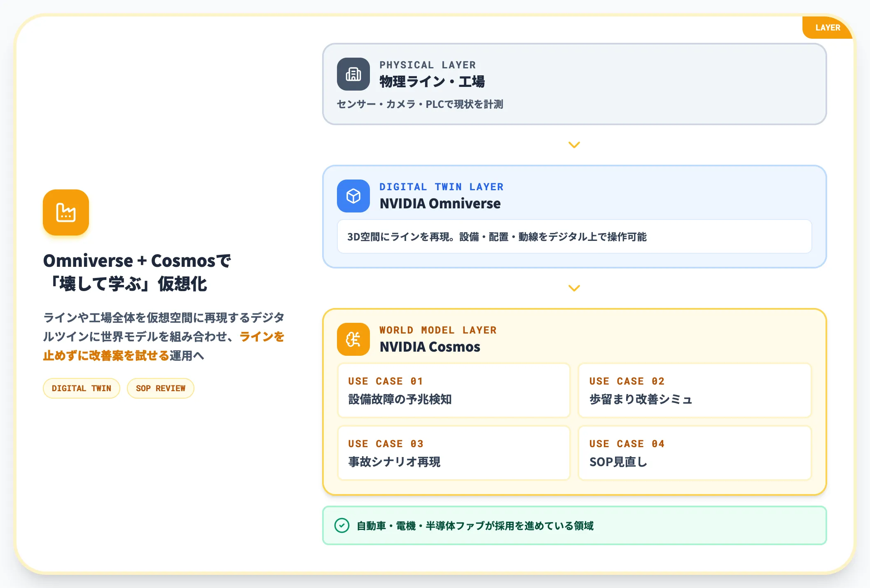870x588 pixels.
Task: Click the NVIDIA Omniverse heading
Action: (x=440, y=203)
